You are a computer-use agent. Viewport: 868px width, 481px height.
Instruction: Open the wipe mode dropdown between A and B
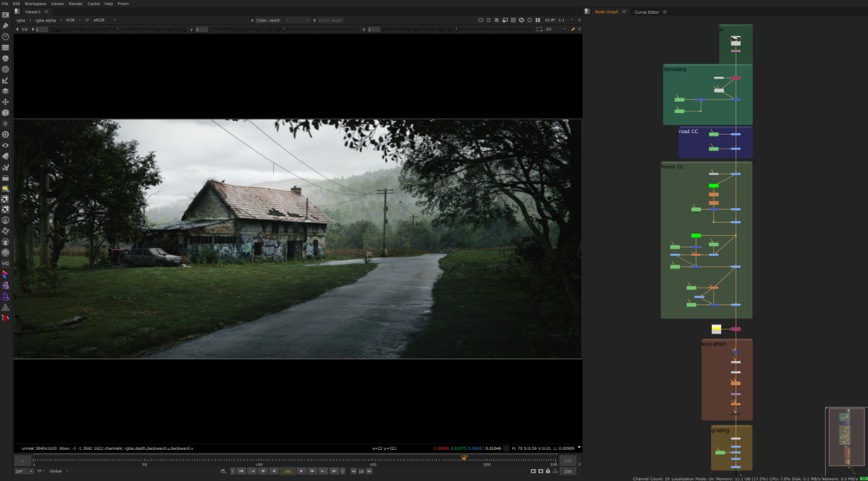point(297,20)
